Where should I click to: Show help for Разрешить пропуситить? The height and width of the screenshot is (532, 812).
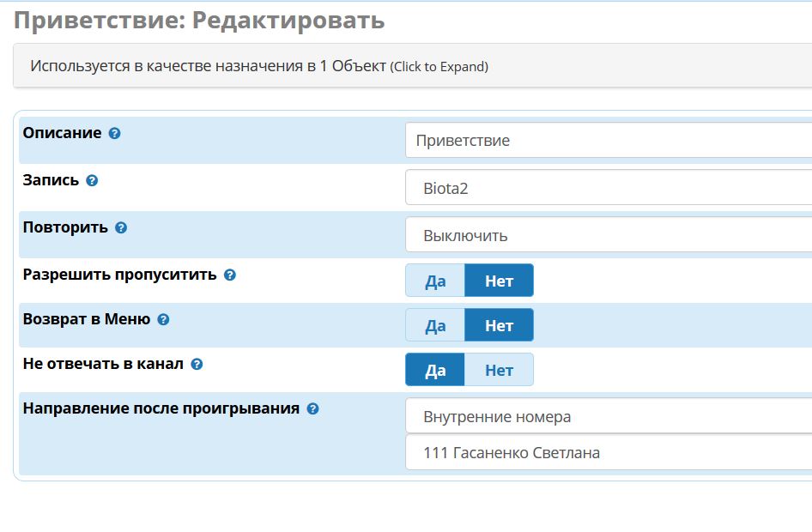click(x=230, y=275)
